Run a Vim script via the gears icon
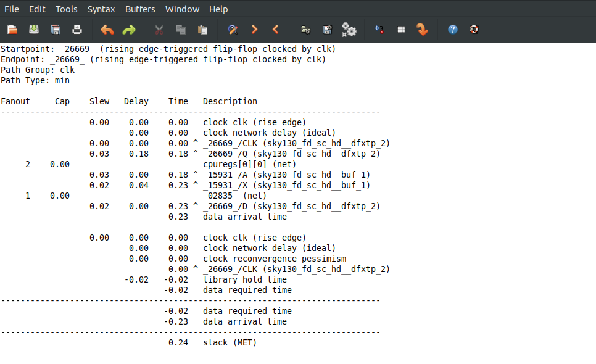Image resolution: width=596 pixels, height=364 pixels. click(x=349, y=29)
